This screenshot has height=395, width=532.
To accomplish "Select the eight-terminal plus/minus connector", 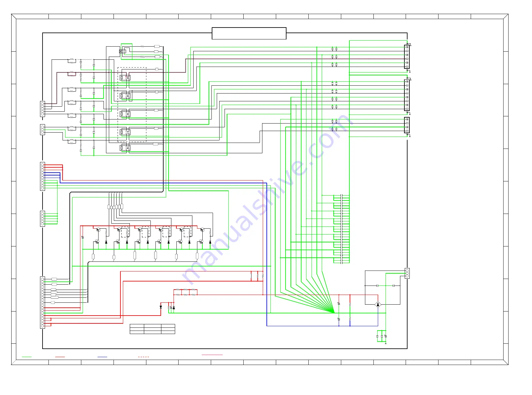I will (407, 95).
